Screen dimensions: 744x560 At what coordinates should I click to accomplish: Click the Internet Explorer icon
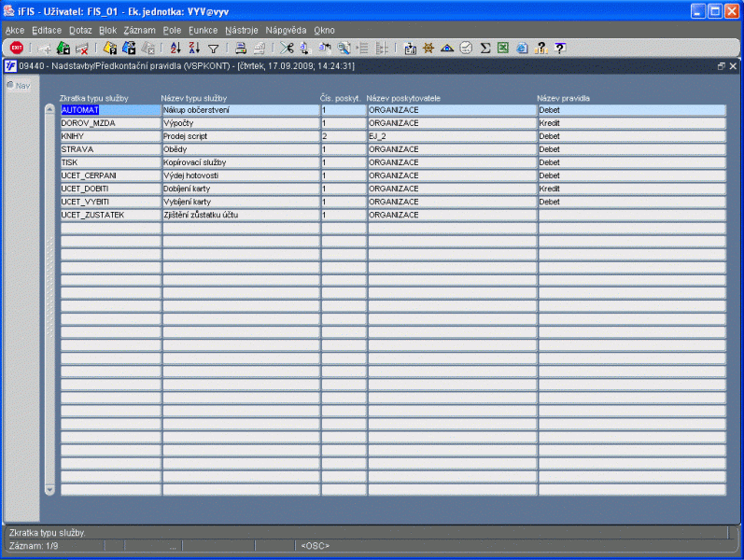point(522,48)
